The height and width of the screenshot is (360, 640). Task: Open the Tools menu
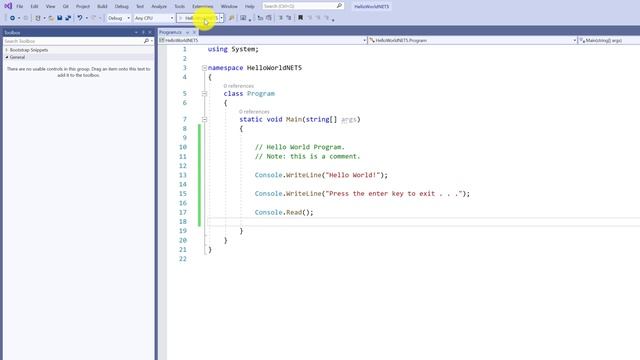tap(180, 7)
